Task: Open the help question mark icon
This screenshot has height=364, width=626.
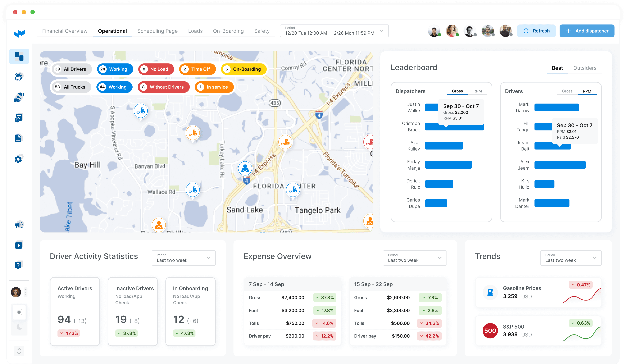Action: 19,265
